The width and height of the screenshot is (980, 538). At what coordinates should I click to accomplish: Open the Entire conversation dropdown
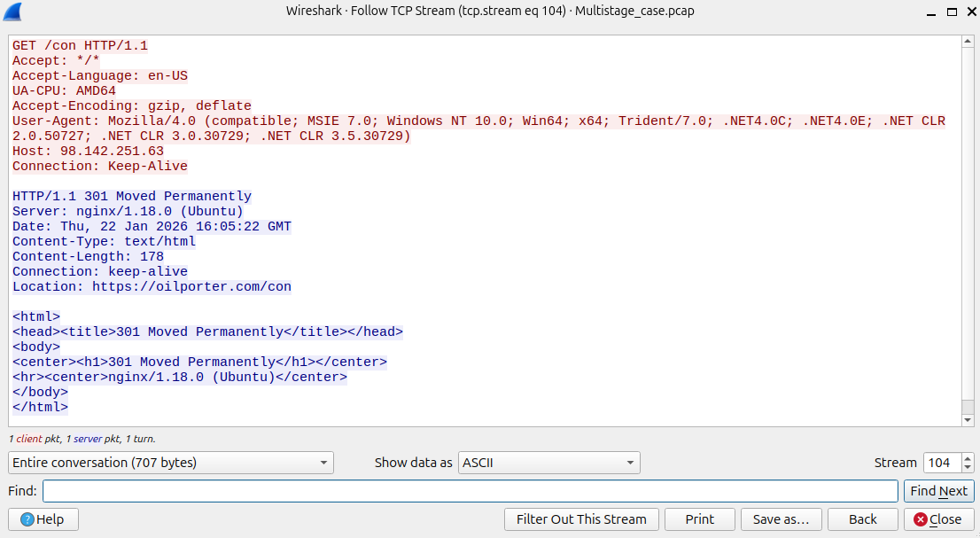click(171, 463)
